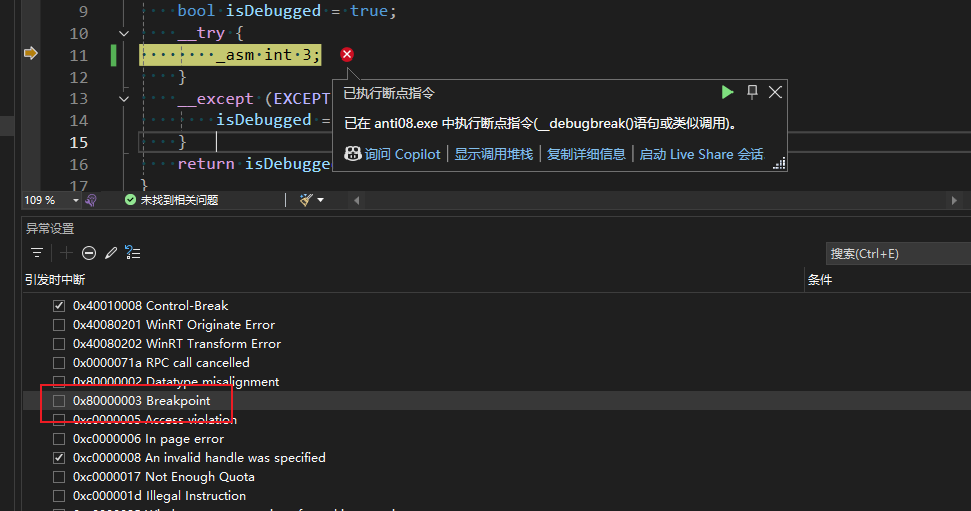The image size is (971, 511).
Task: Pin the exception helper popup
Action: 752,92
